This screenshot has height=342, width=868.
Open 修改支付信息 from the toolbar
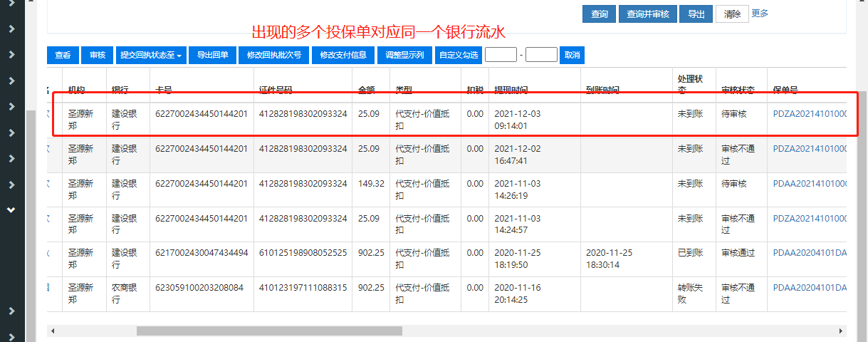343,55
